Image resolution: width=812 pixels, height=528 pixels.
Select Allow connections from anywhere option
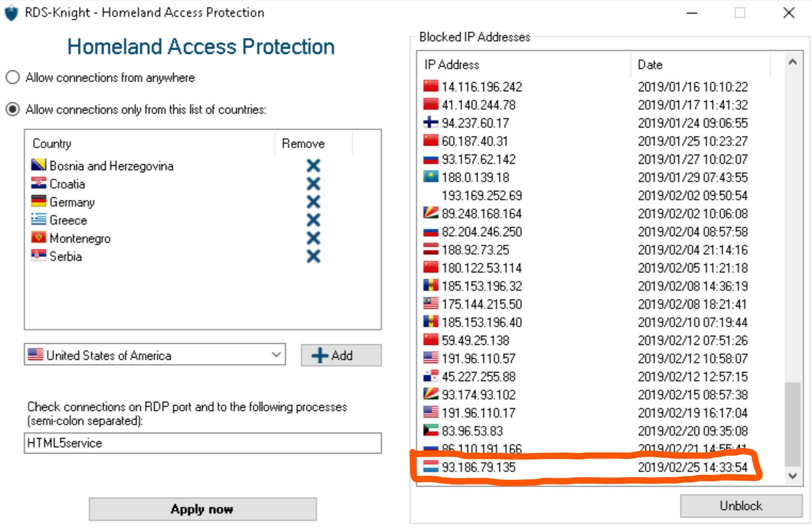[13, 78]
